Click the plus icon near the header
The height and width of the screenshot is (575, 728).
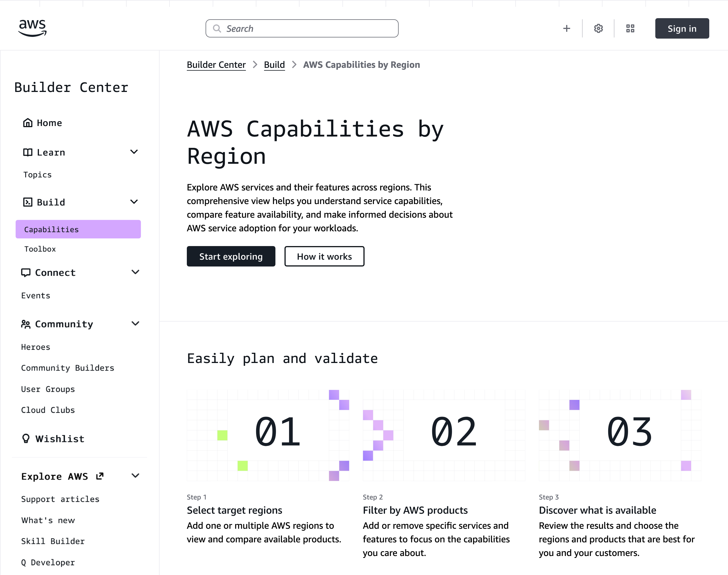(x=567, y=28)
